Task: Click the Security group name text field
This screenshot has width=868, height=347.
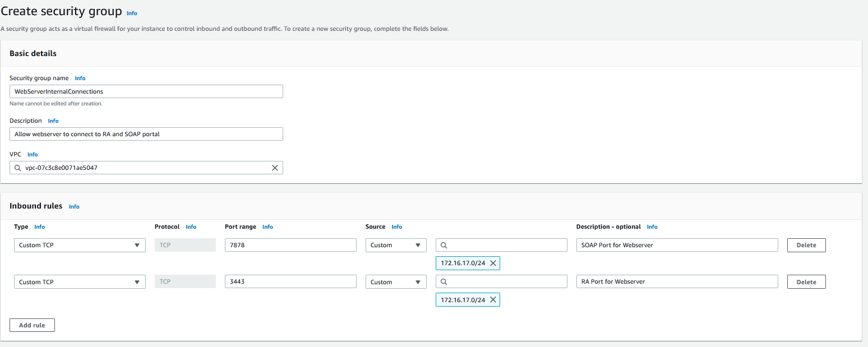Action: pyautogui.click(x=146, y=91)
